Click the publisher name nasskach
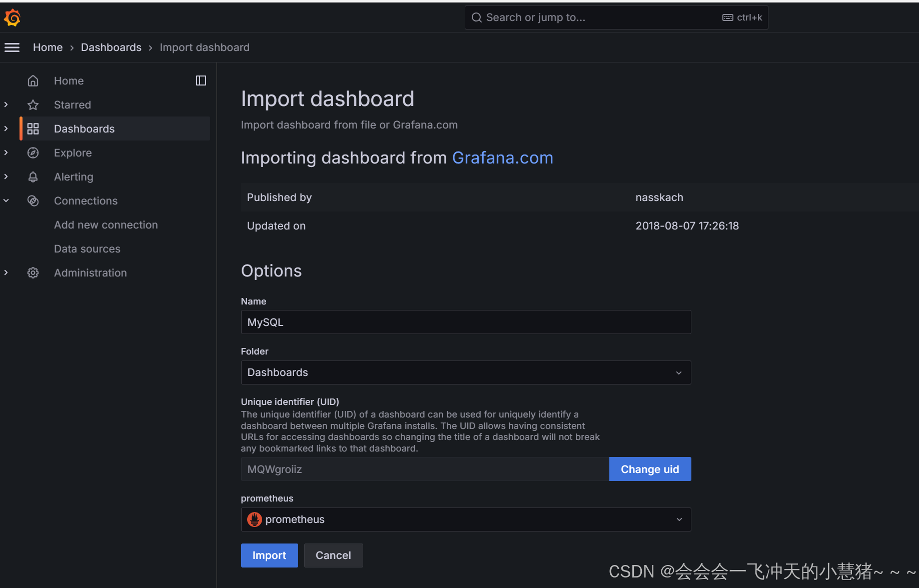Image resolution: width=919 pixels, height=588 pixels. click(659, 197)
